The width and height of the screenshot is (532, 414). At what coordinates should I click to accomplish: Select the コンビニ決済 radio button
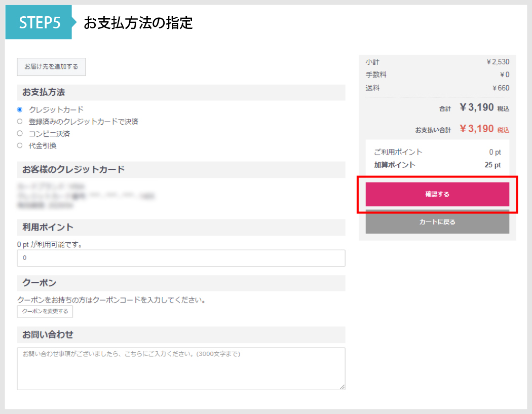click(20, 134)
